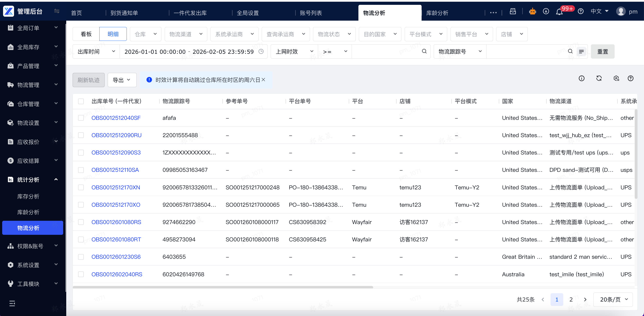Click the refresh icon above the table
644x316 pixels.
pos(599,79)
